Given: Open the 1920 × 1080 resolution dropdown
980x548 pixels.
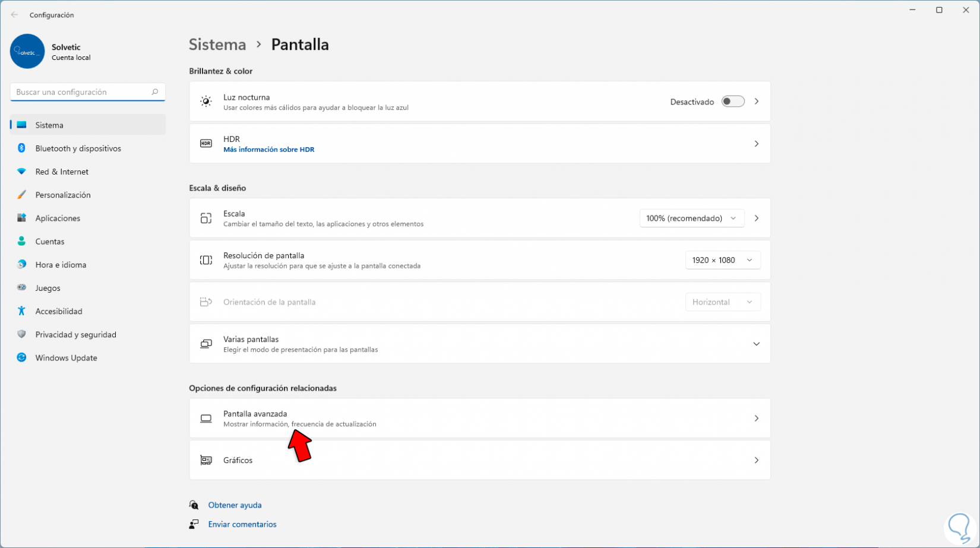Looking at the screenshot, I should coord(722,260).
